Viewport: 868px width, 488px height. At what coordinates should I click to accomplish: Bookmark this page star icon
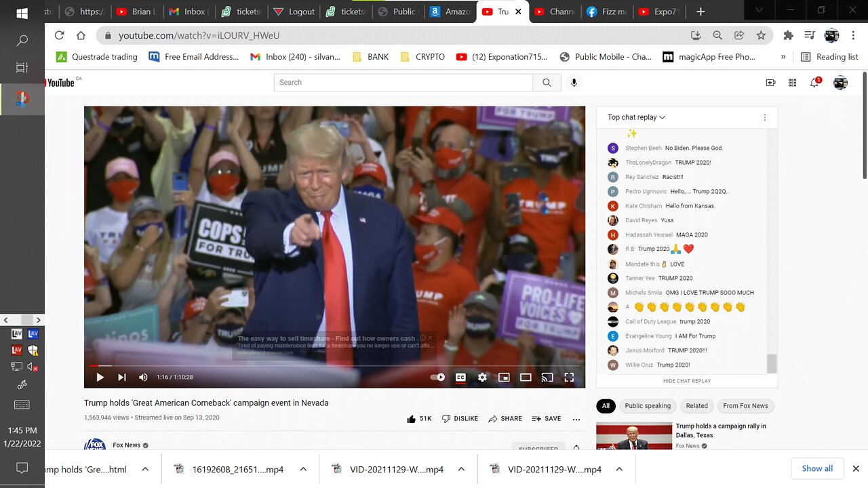pos(761,35)
